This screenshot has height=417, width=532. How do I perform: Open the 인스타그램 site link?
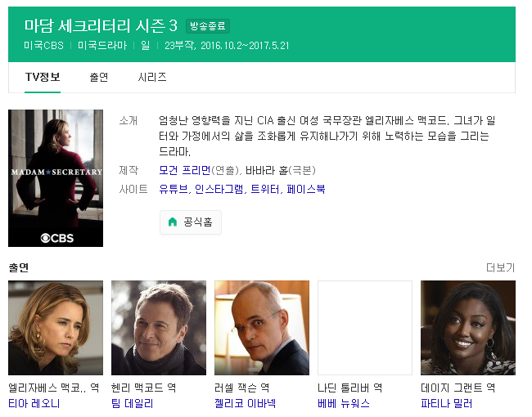tap(219, 189)
